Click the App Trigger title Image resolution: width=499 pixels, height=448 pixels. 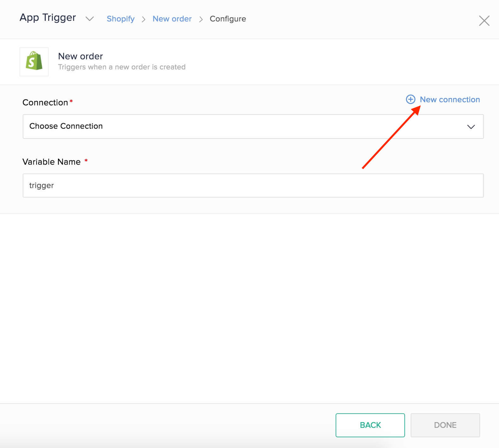[48, 18]
